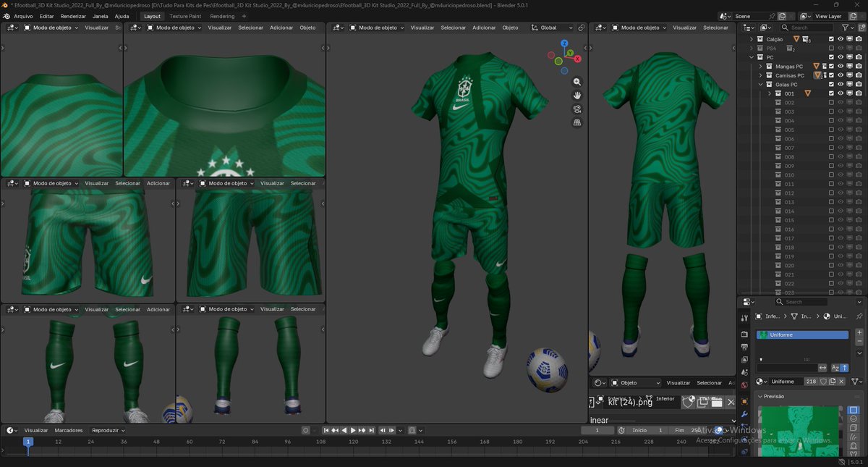Hide collection 001 in viewport via eye
This screenshot has height=467, width=868.
click(841, 93)
